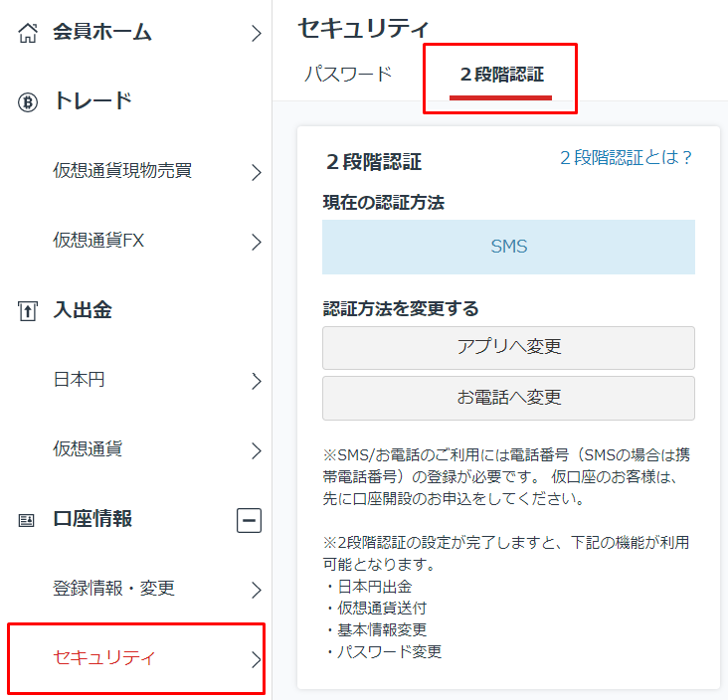Click the ・パスワード変更 list entry

[x=383, y=652]
